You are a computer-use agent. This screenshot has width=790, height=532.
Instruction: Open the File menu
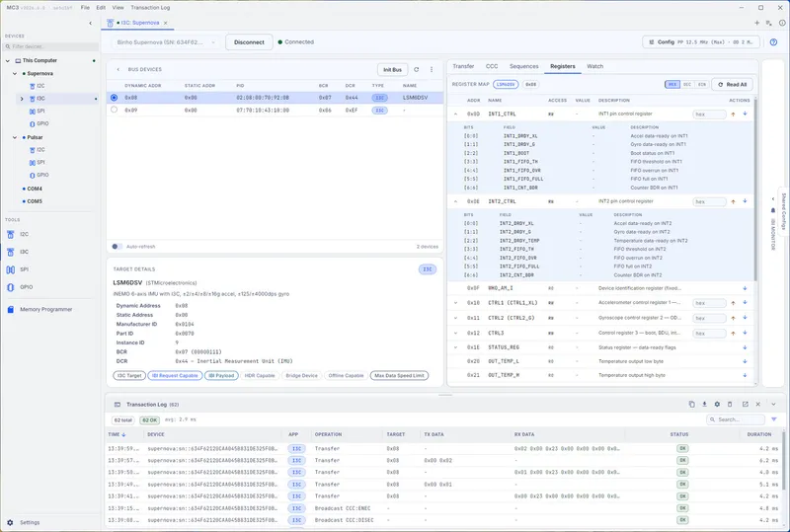[x=85, y=8]
